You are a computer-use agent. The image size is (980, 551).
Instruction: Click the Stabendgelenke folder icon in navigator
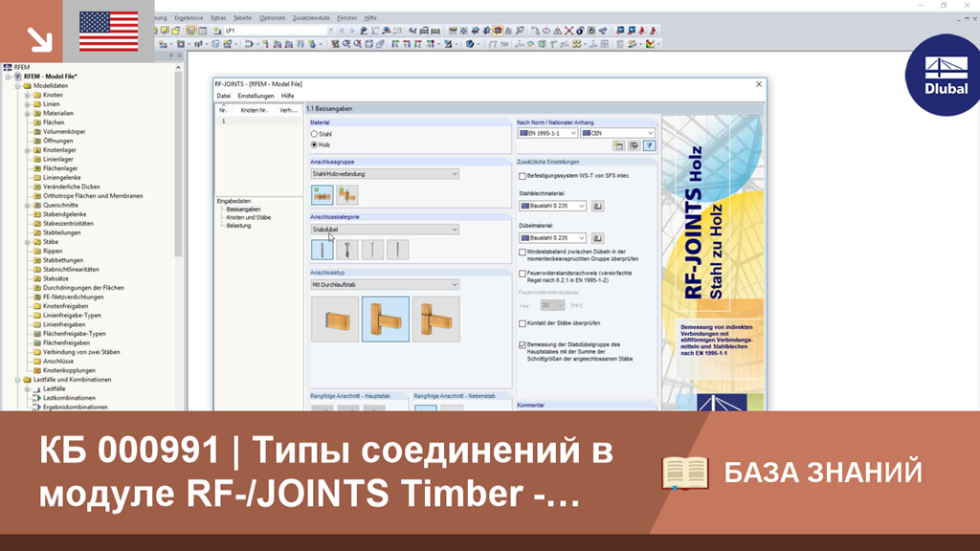pyautogui.click(x=37, y=214)
